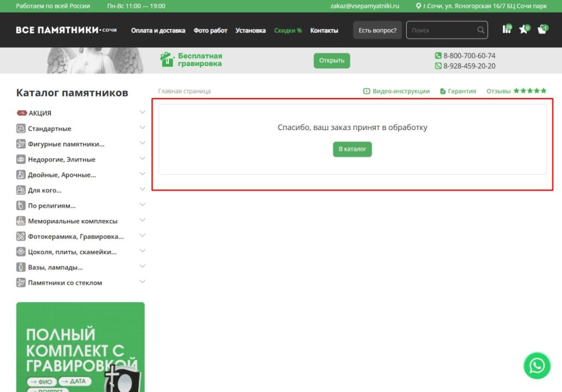Click the WhatsApp icon beside 8-928-459-20-20
The image size is (562, 392).
438,66
